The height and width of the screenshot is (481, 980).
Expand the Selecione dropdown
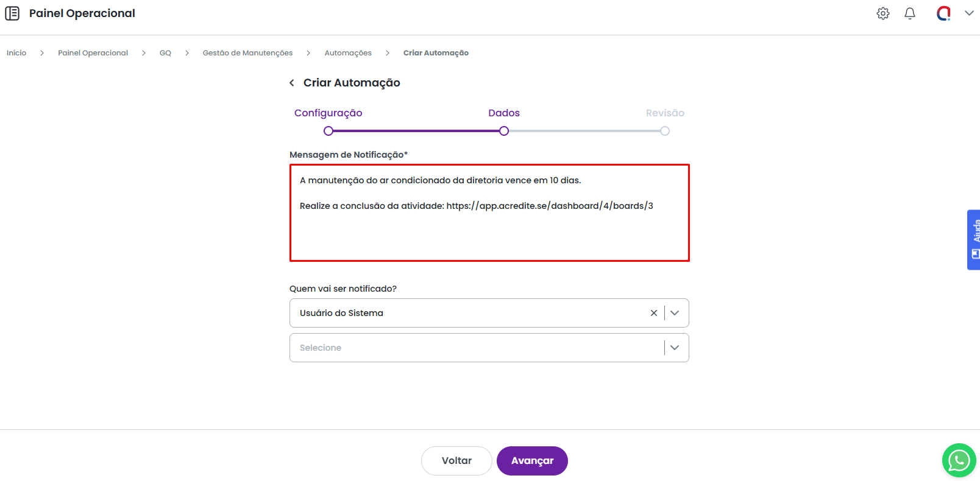(675, 348)
